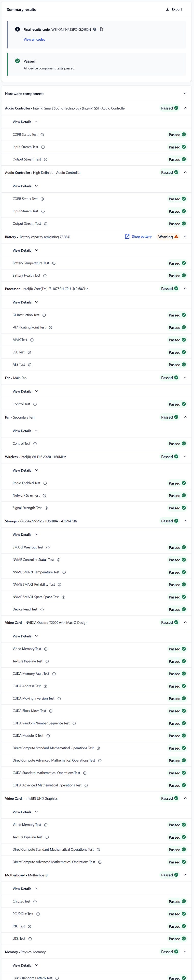Collapse the Processor i7-10750H section
Screen dimensions: 194x980
tap(185, 289)
